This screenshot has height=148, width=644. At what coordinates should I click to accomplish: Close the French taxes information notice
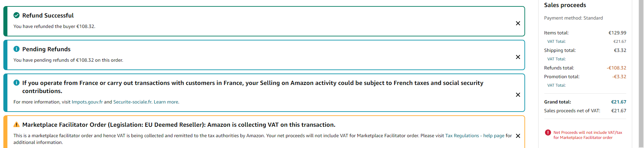[518, 95]
